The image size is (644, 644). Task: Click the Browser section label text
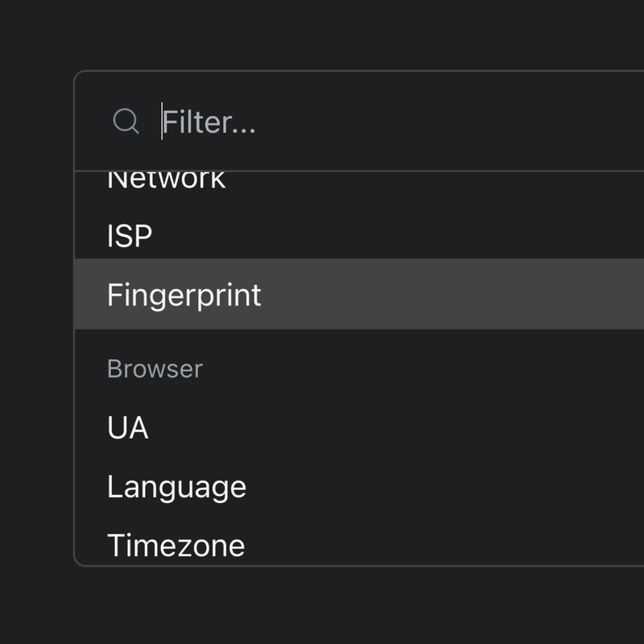155,369
